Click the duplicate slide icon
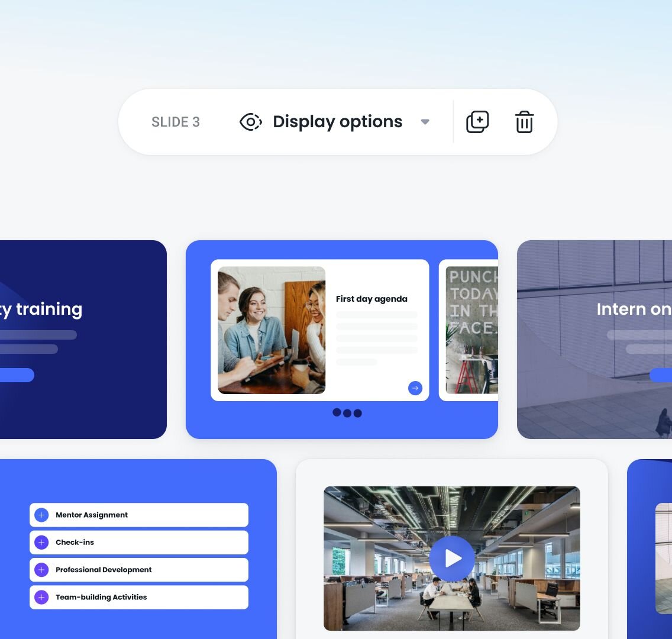This screenshot has width=672, height=639. [478, 122]
